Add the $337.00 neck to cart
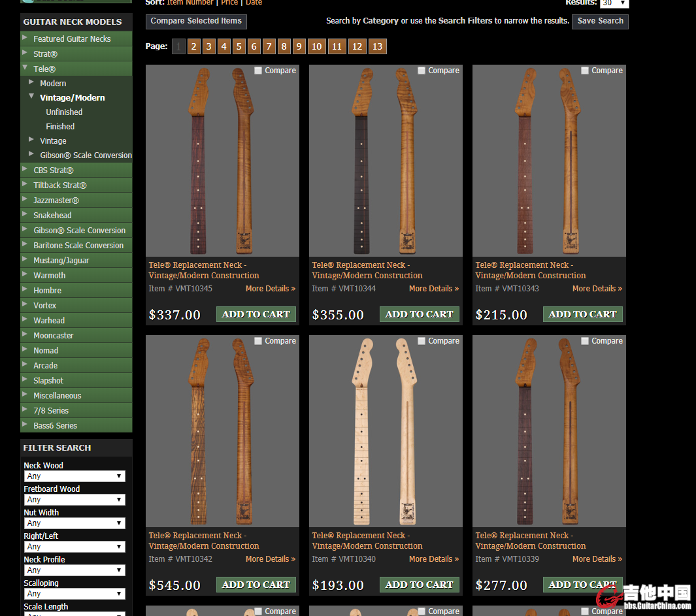This screenshot has height=616, width=696. click(256, 314)
